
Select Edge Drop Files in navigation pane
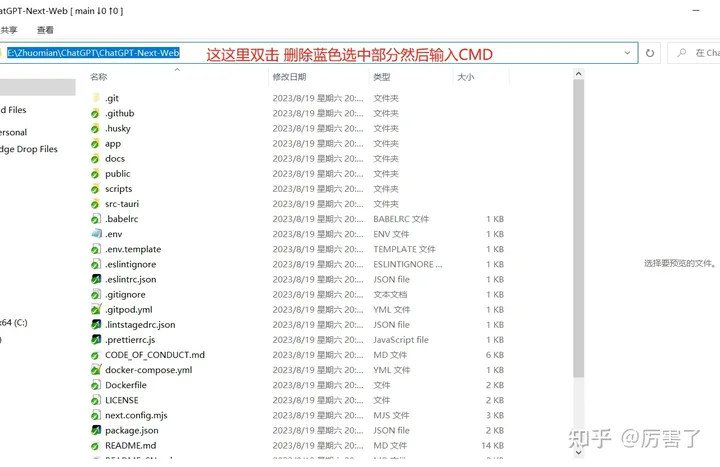point(28,149)
